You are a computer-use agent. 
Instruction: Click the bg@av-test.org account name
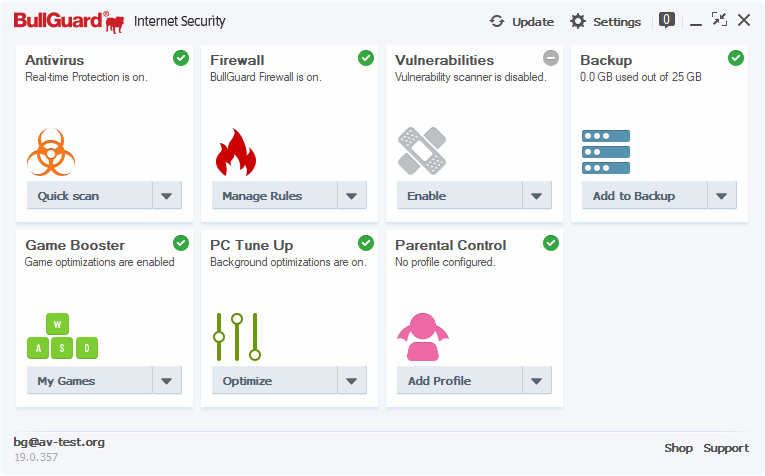(59, 442)
